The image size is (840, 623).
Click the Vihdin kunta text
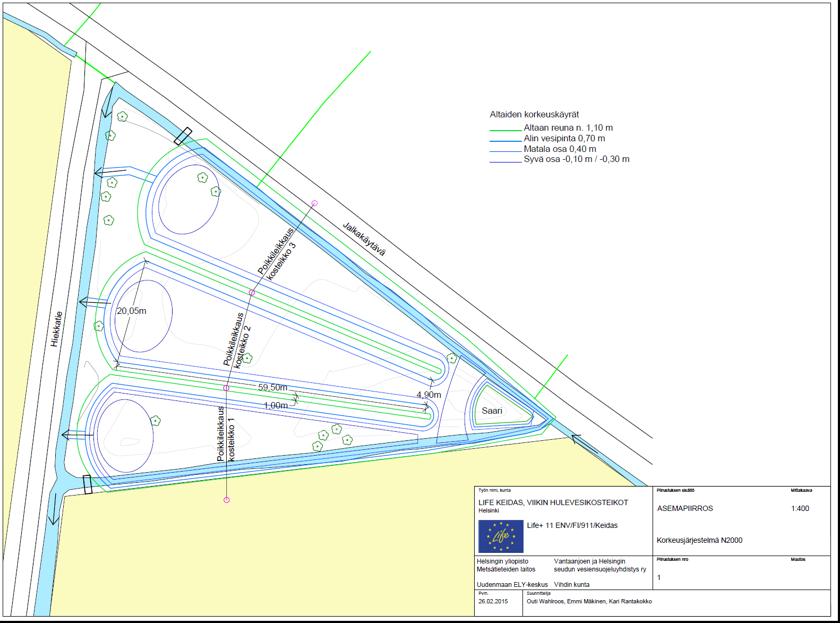coord(571,584)
